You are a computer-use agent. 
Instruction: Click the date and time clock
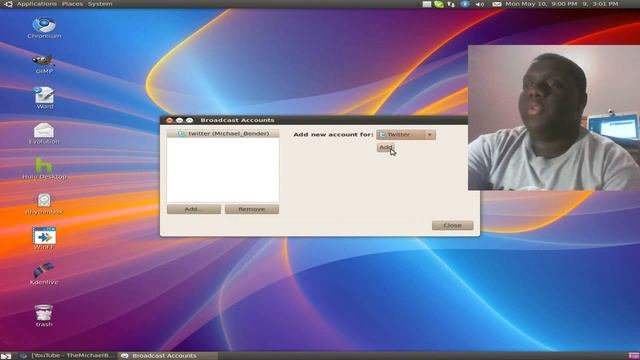[x=562, y=4]
